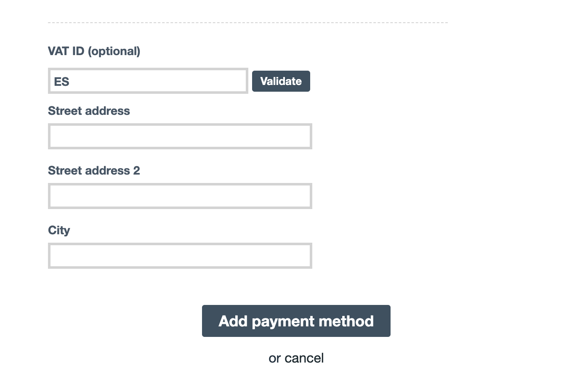Click the VAT ID (optional) label
Viewport: 585px width, 392px height.
pos(94,51)
